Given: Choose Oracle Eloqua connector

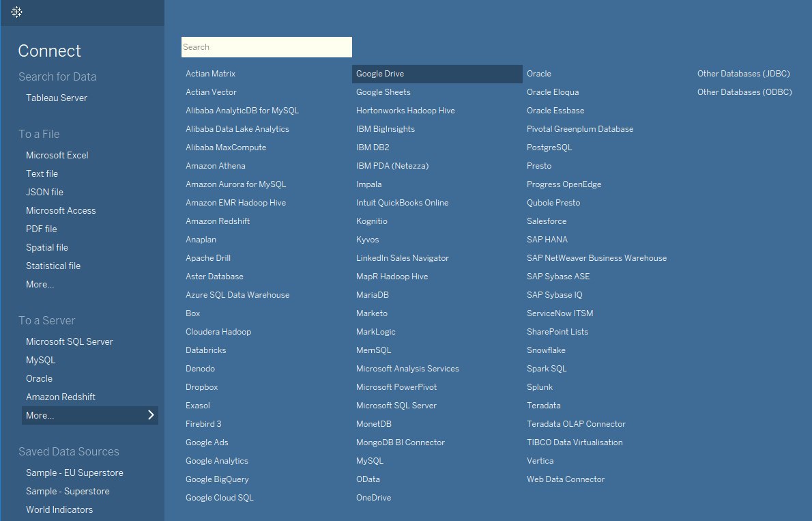Looking at the screenshot, I should pyautogui.click(x=553, y=92).
